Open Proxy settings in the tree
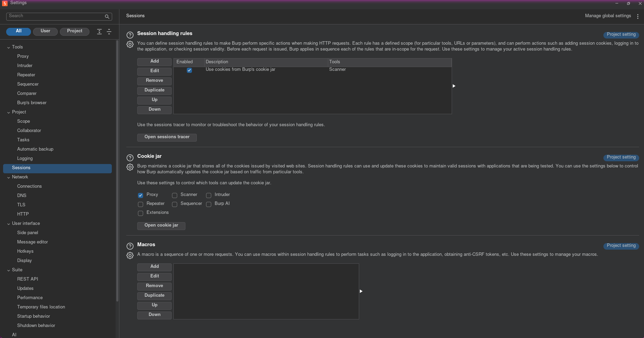 [x=23, y=56]
